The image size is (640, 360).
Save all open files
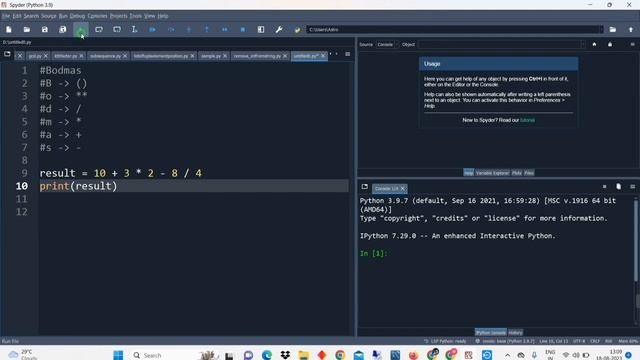[x=62, y=29]
